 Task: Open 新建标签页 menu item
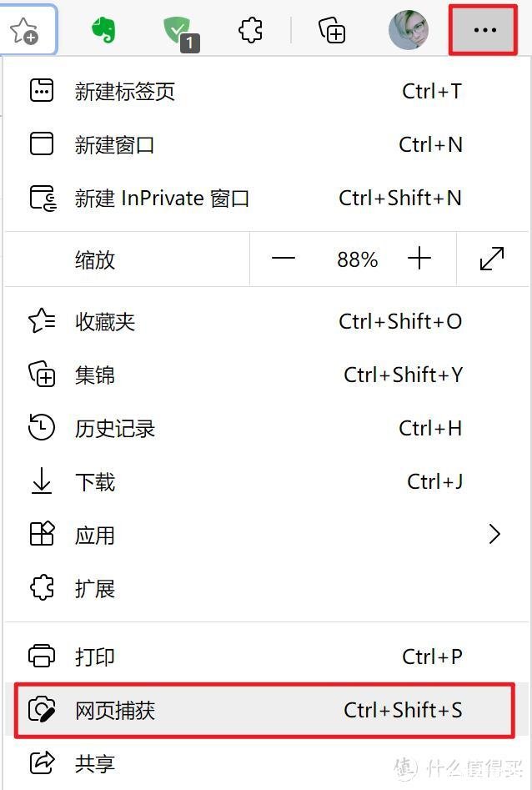tap(125, 92)
